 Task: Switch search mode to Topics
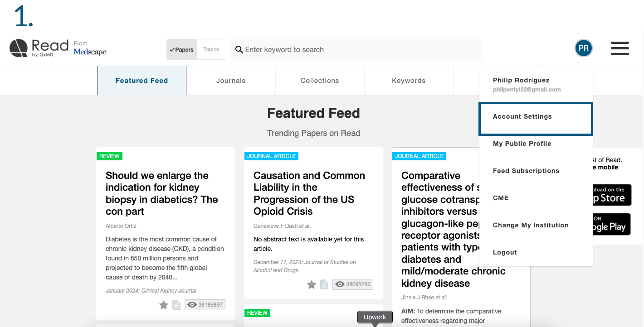211,49
